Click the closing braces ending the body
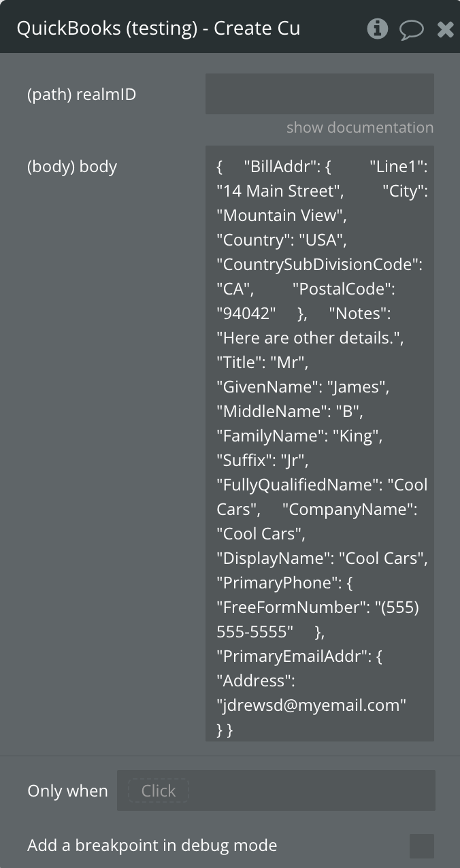 (x=225, y=730)
